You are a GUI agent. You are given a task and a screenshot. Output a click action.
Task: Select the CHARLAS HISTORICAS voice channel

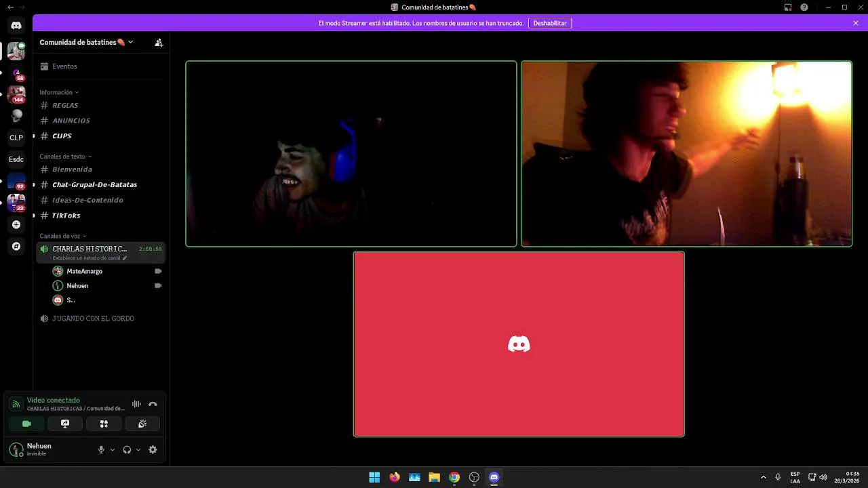coord(100,252)
